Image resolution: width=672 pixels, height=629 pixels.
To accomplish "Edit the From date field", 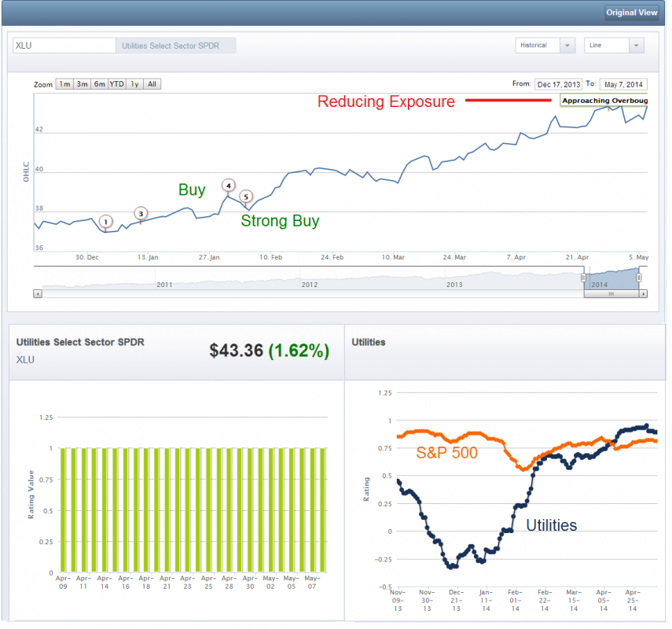I will tap(558, 84).
